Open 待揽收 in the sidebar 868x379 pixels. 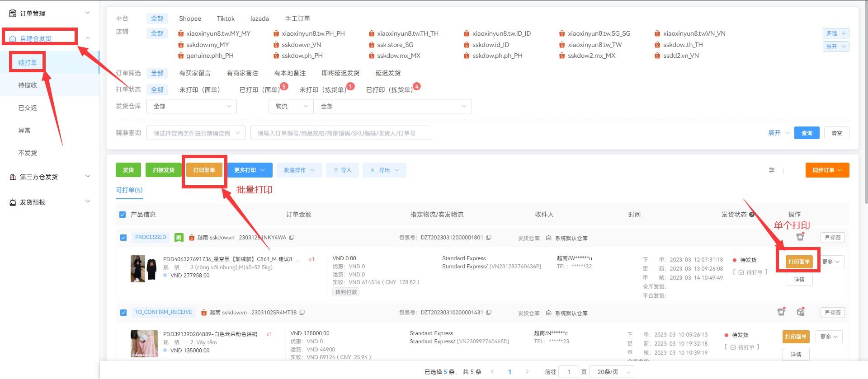point(28,85)
